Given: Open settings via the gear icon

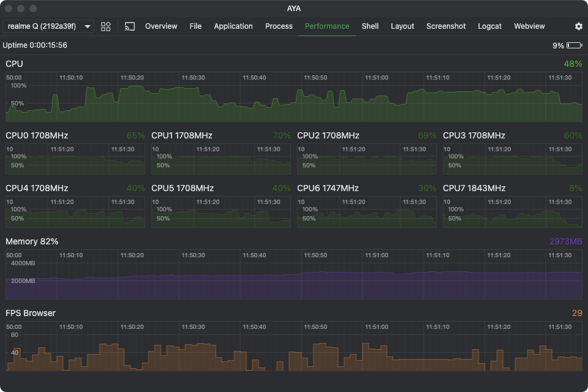Looking at the screenshot, I should pyautogui.click(x=579, y=26).
